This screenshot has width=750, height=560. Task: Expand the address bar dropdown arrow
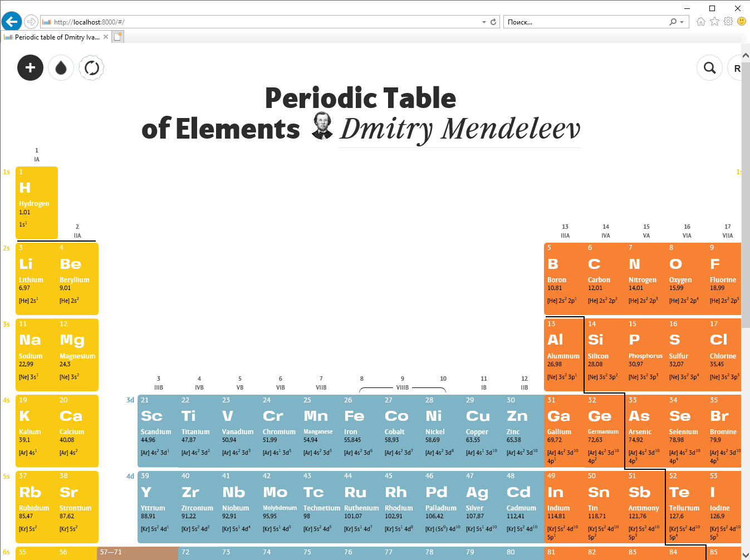click(484, 22)
